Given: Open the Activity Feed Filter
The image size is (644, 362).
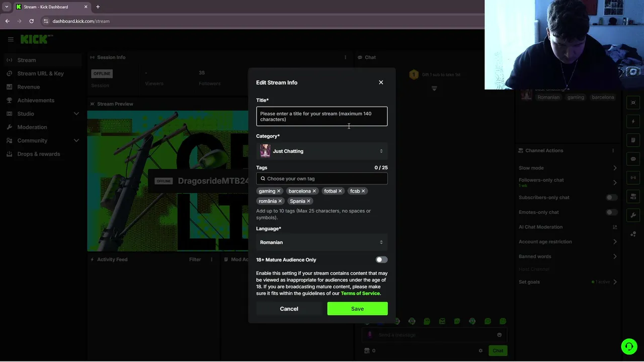Looking at the screenshot, I should pyautogui.click(x=195, y=259).
